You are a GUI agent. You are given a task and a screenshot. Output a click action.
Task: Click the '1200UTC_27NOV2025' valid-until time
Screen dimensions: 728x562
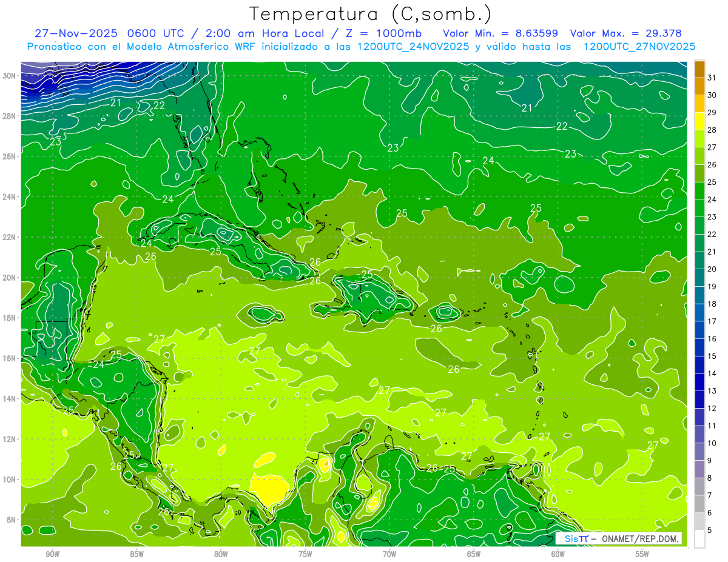point(639,47)
